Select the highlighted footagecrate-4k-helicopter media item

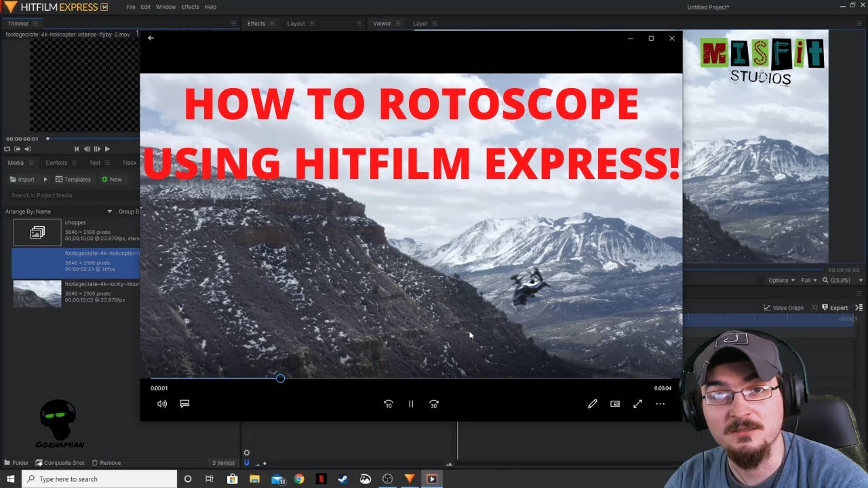pos(76,263)
